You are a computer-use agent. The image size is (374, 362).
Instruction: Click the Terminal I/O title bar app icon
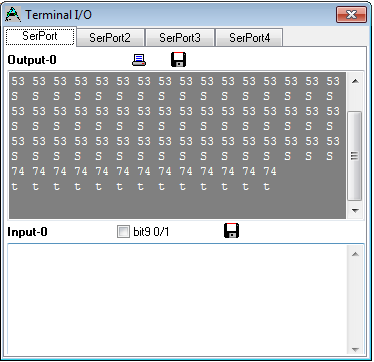(13, 15)
